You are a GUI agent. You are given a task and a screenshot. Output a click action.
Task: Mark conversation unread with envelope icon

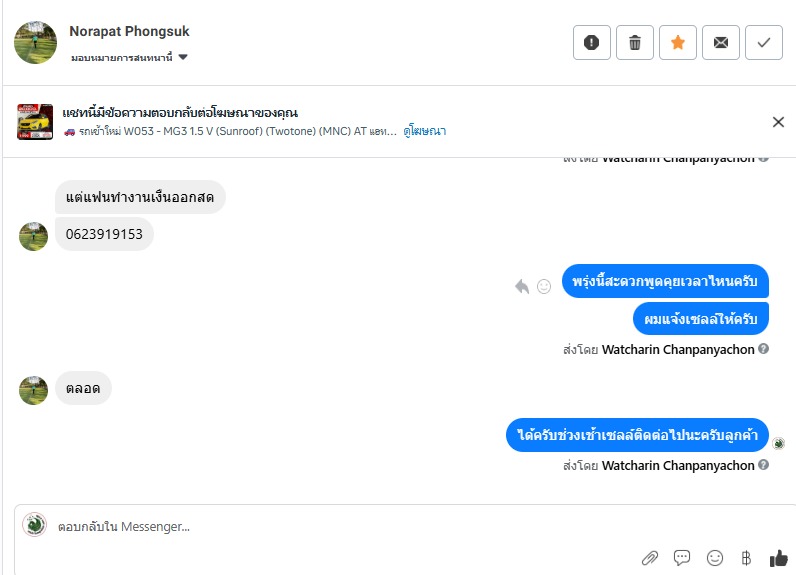pyautogui.click(x=720, y=43)
